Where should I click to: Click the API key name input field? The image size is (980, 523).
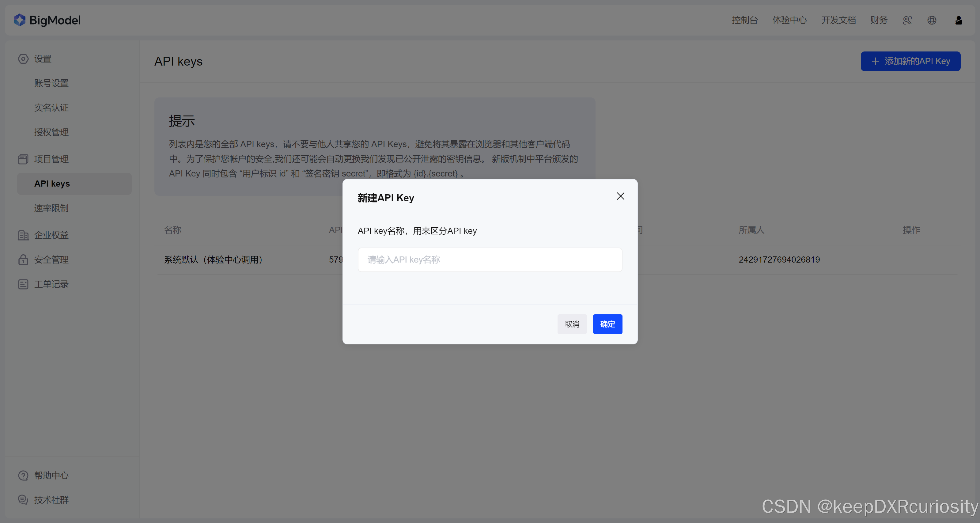[490, 260]
